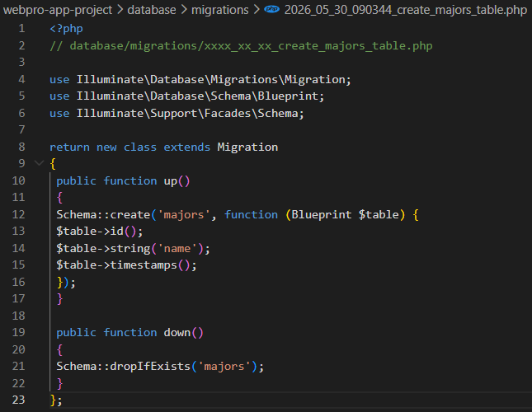Open the webpro-app-project breadcrumb folder
This screenshot has width=532, height=412.
click(x=58, y=10)
